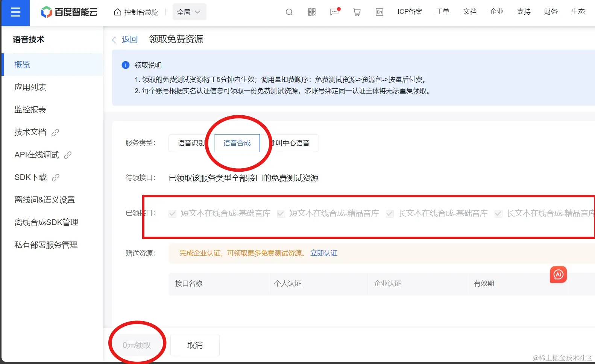
Task: Click the 已领取该服务类型全部接口的免费测试资源 text
Action: pos(244,178)
